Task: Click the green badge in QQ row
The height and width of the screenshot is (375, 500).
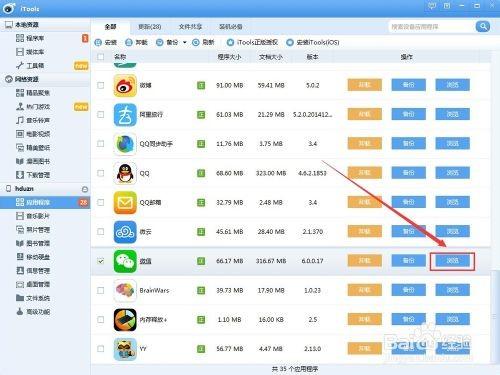Action: (201, 173)
